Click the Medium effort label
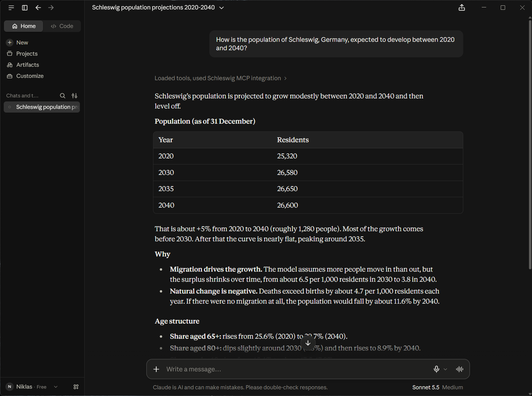Viewport: 532px width, 396px height. pos(452,388)
